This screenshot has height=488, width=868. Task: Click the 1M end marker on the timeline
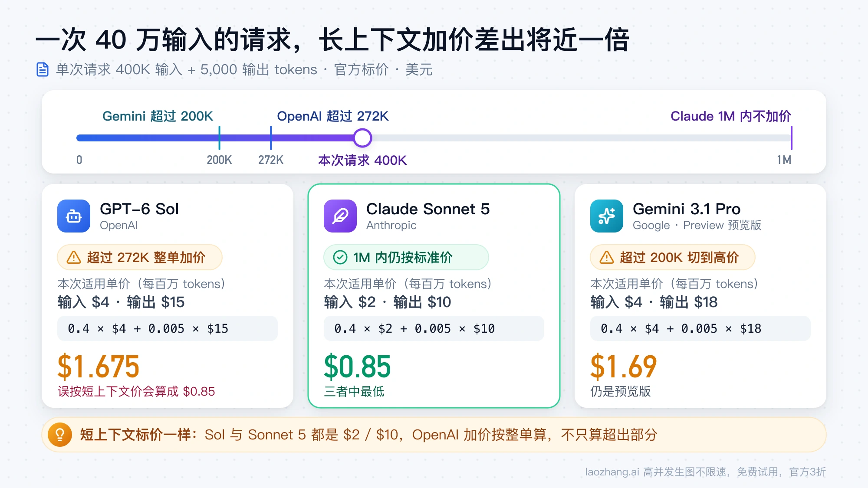[x=792, y=138]
